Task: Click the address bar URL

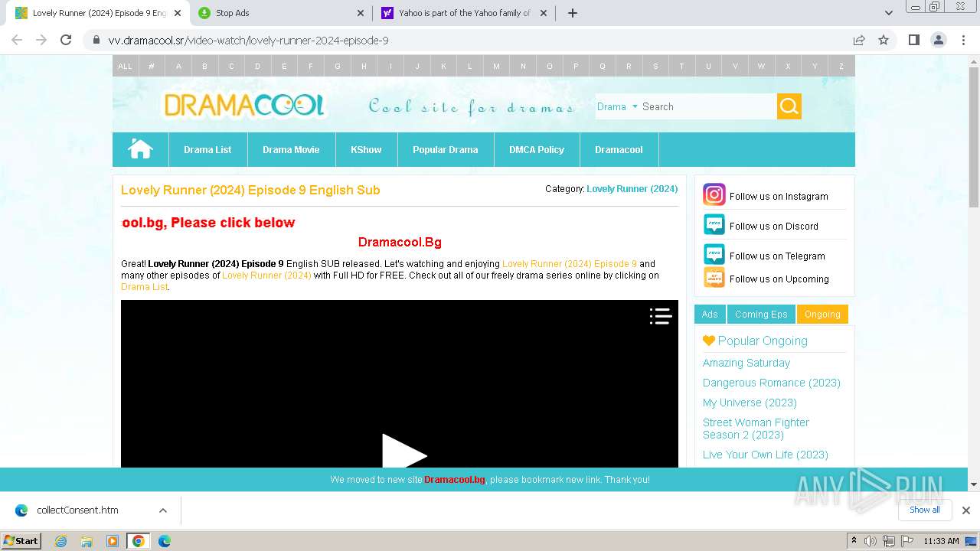Action: (x=248, y=40)
